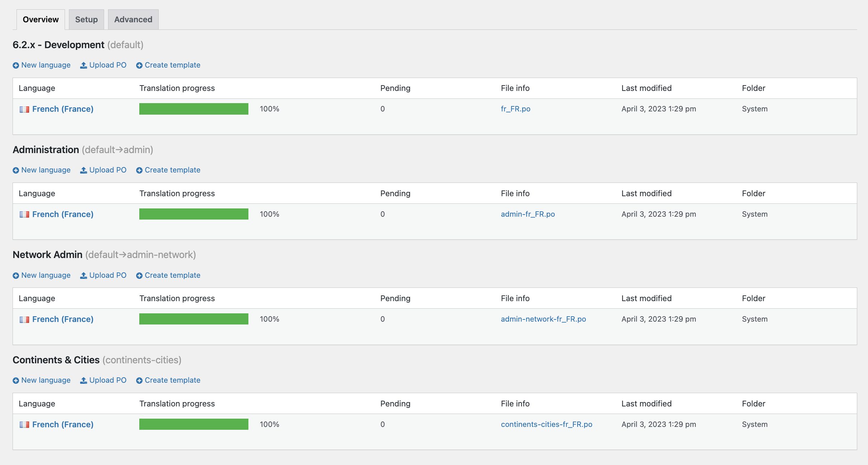Viewport: 868px width, 465px height.
Task: Open French (France) in the Administration table
Action: [63, 214]
